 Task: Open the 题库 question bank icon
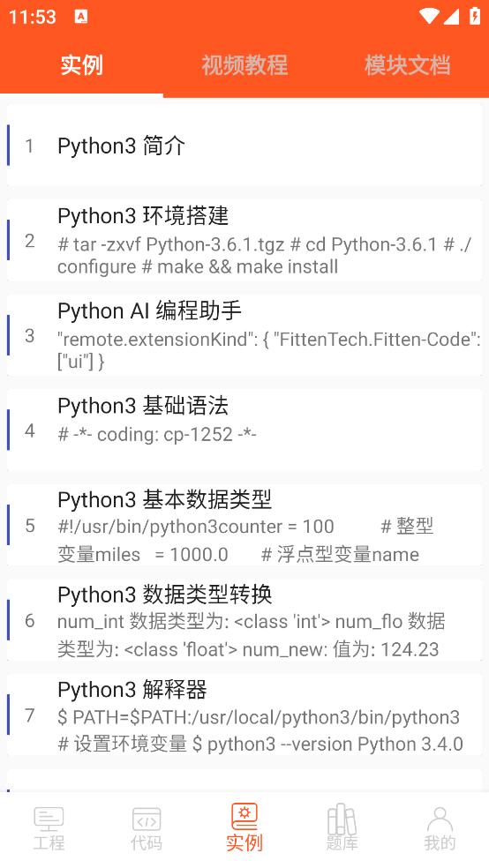click(x=342, y=819)
